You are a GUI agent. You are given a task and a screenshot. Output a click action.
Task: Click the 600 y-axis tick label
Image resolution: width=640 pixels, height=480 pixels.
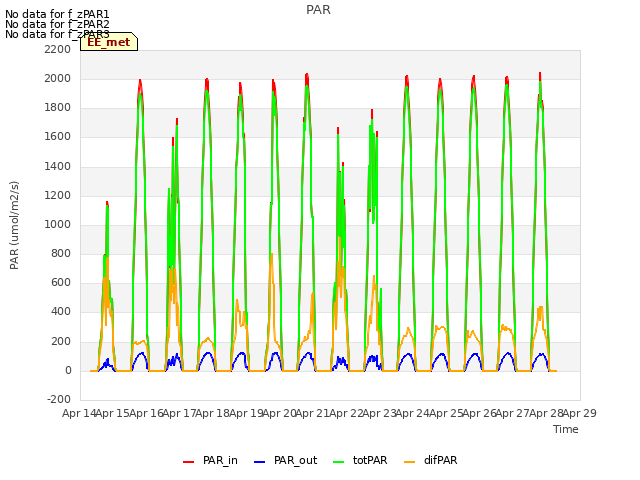(x=61, y=282)
